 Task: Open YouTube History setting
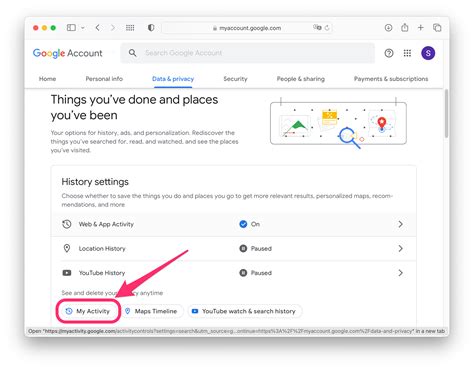click(x=233, y=273)
